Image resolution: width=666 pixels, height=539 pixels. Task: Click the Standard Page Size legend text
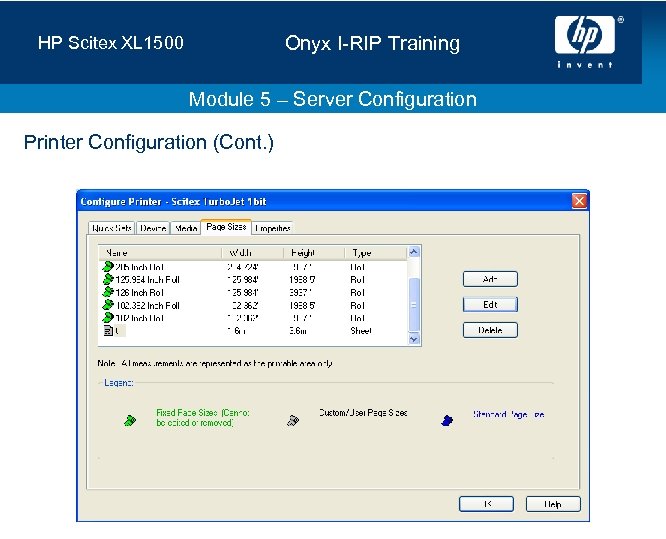point(508,414)
